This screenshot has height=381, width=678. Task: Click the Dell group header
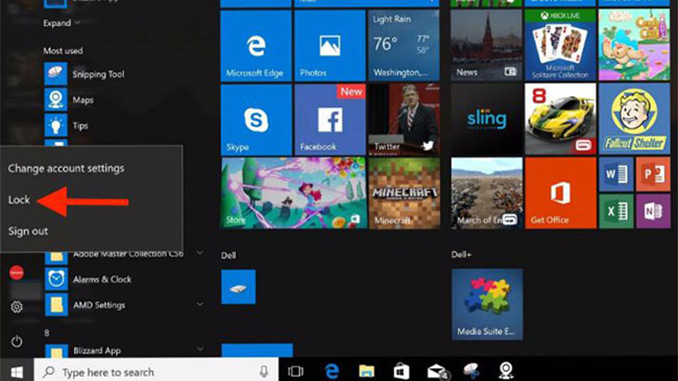tap(229, 256)
